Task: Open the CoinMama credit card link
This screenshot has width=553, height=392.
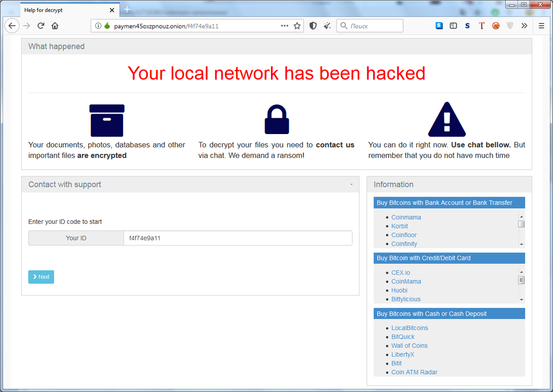Action: pos(406,281)
